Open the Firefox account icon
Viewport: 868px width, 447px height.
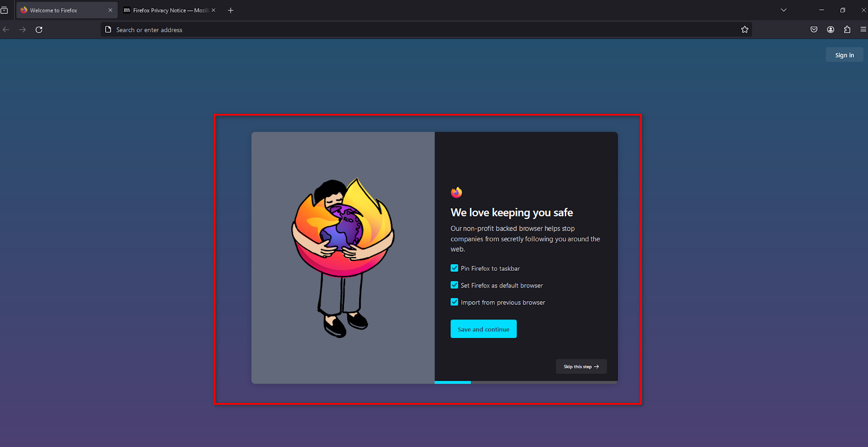831,30
